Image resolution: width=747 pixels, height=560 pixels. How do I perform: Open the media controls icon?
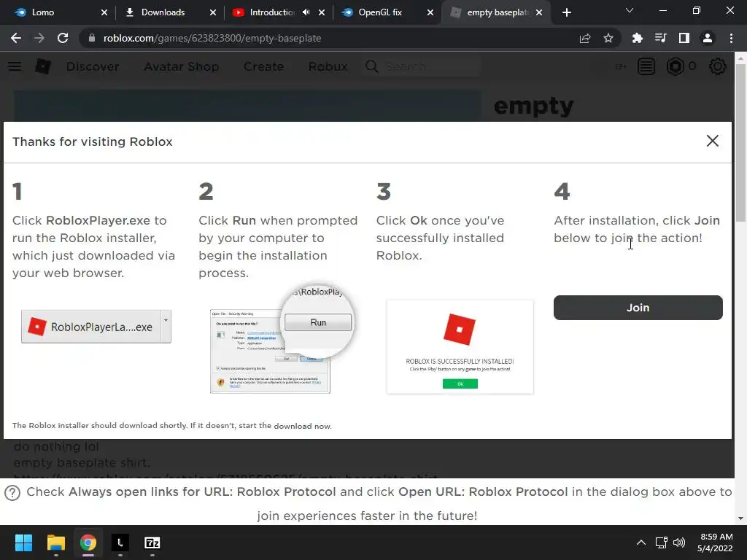coord(660,38)
